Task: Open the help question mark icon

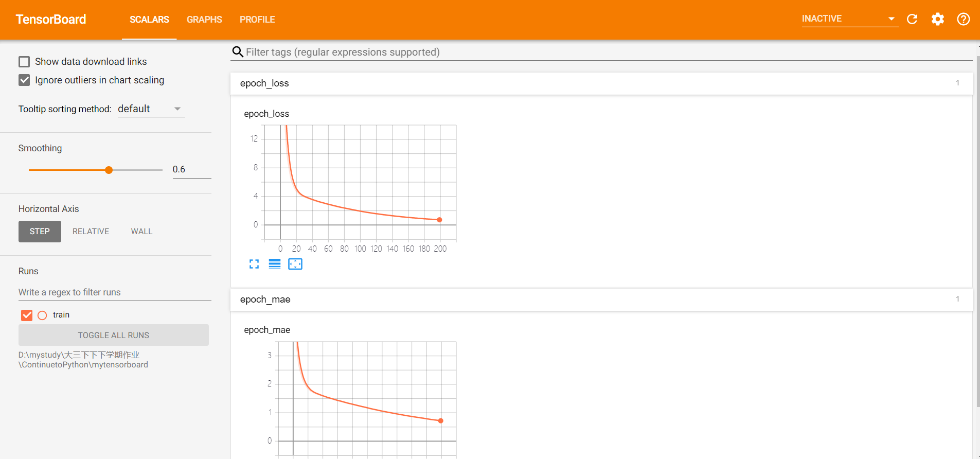Action: coord(964,19)
